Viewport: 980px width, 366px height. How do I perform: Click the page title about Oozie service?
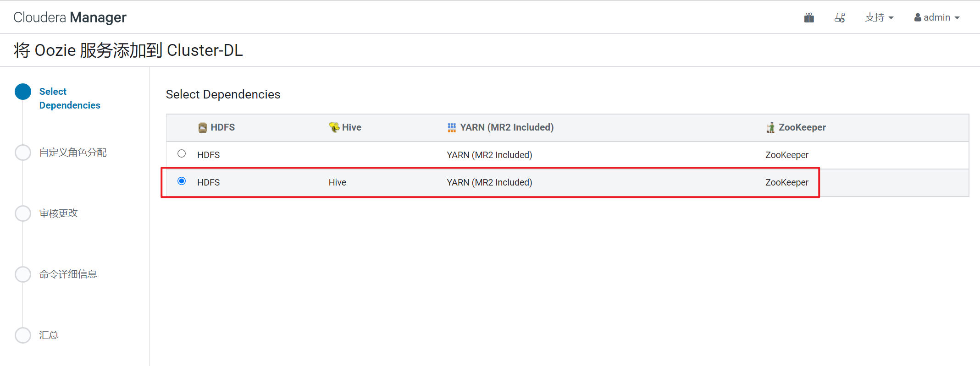point(128,50)
